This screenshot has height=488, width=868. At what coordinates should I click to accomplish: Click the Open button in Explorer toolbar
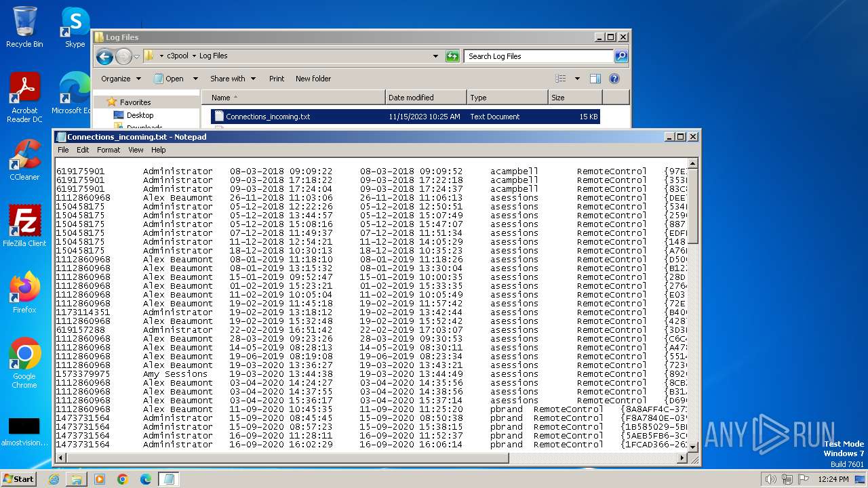click(169, 79)
